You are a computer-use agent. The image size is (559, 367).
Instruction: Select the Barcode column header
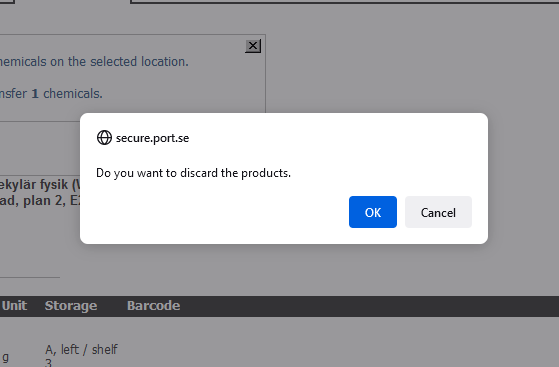click(x=153, y=306)
